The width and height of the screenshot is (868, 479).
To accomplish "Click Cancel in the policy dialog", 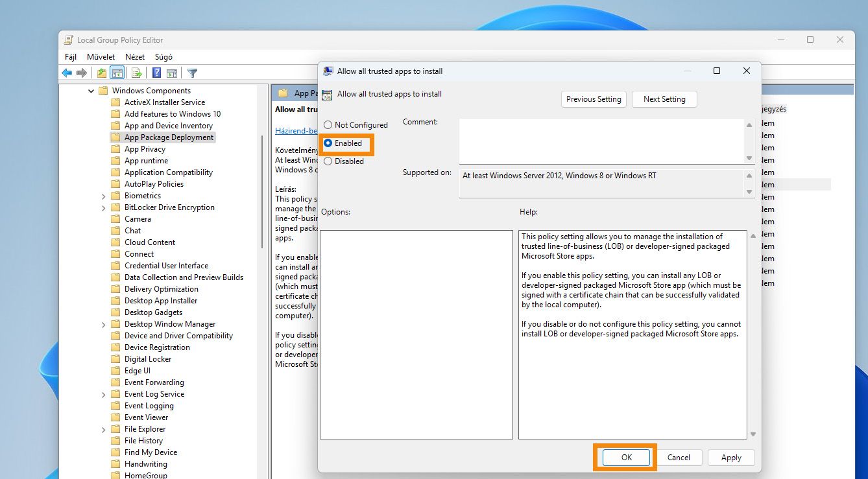I will [679, 458].
